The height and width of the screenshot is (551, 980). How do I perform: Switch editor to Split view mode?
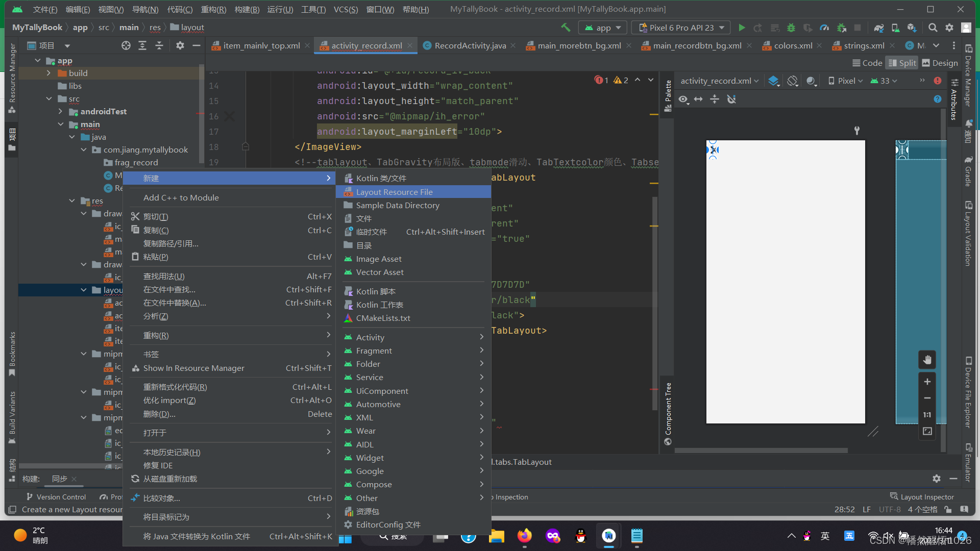[902, 63]
